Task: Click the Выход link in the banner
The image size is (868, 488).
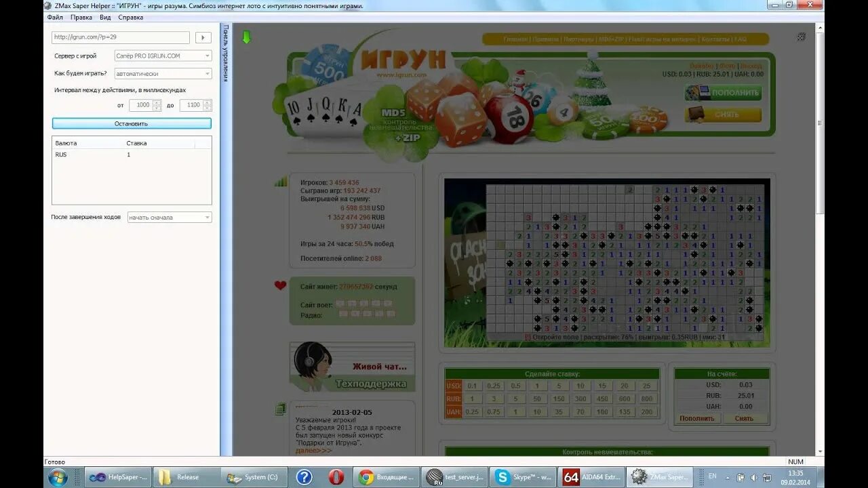Action: pos(751,66)
